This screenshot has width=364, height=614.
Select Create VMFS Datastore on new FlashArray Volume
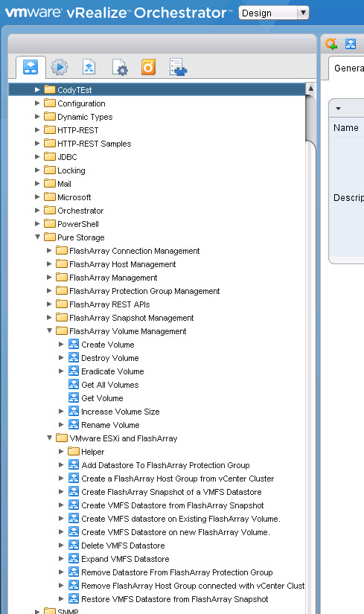170,531
